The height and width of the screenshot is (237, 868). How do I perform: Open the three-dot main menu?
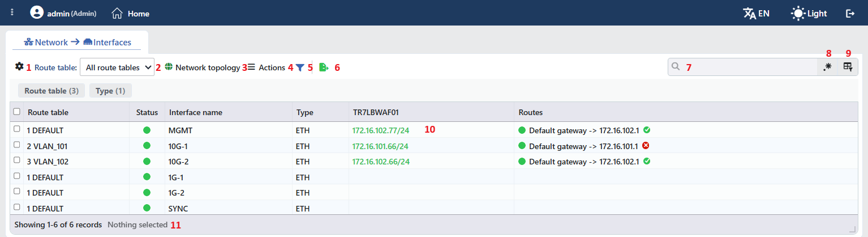click(x=12, y=12)
